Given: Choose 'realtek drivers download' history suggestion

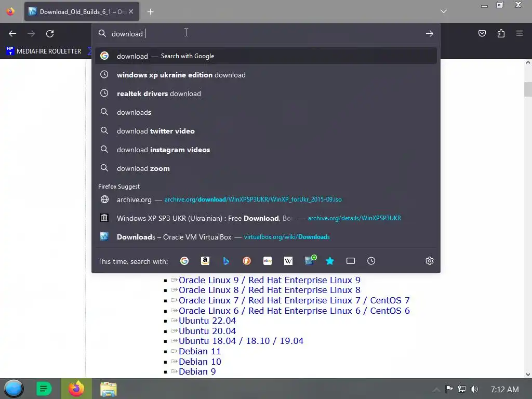Looking at the screenshot, I should [265, 94].
